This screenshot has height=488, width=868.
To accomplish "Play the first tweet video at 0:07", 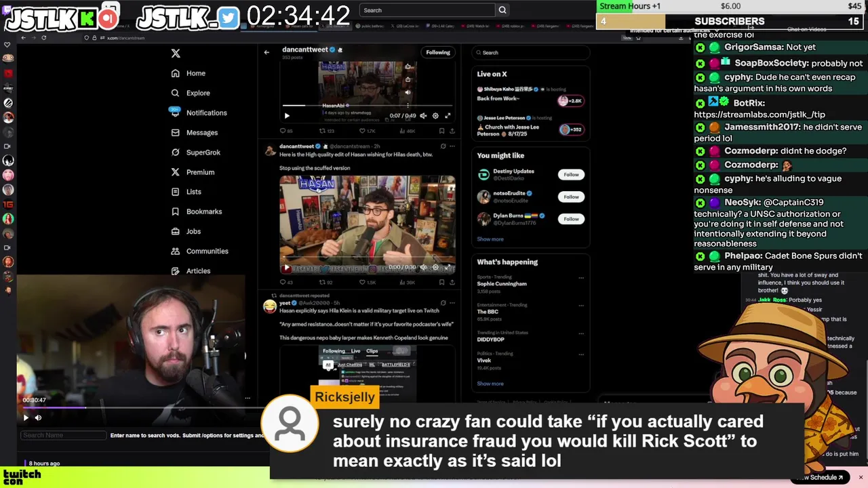I will click(287, 116).
